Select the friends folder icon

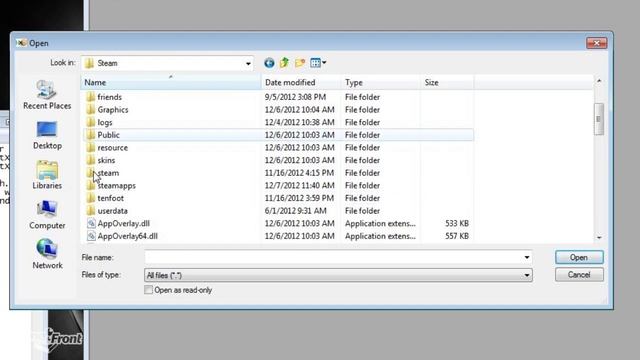click(91, 97)
